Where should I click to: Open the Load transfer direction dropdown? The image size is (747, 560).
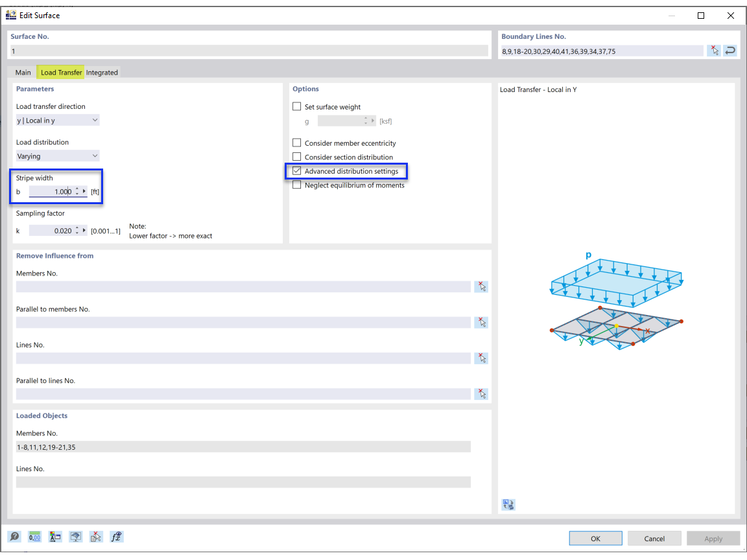[x=58, y=120]
